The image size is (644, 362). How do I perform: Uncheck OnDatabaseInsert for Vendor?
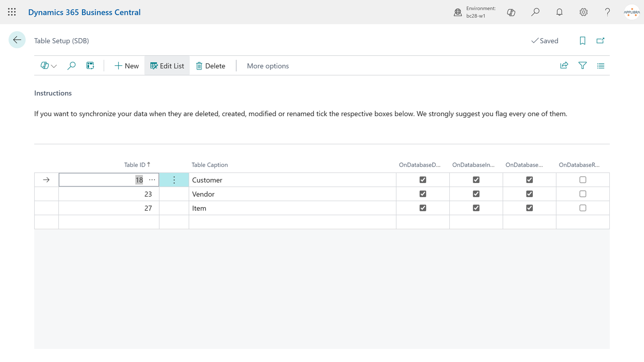(476, 194)
